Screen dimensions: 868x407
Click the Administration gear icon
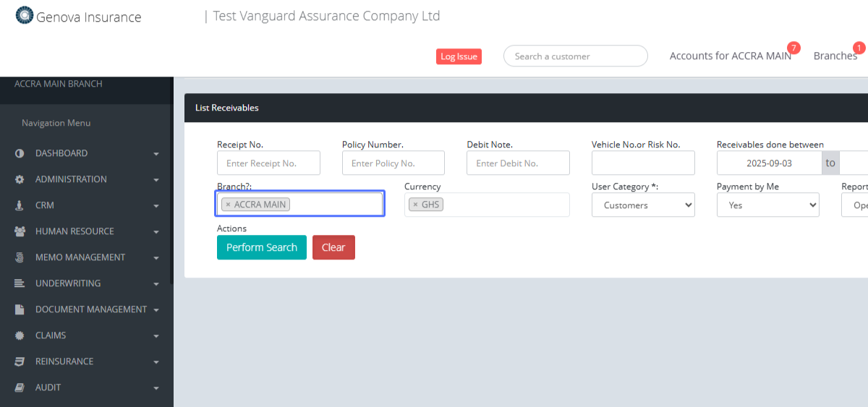20,179
